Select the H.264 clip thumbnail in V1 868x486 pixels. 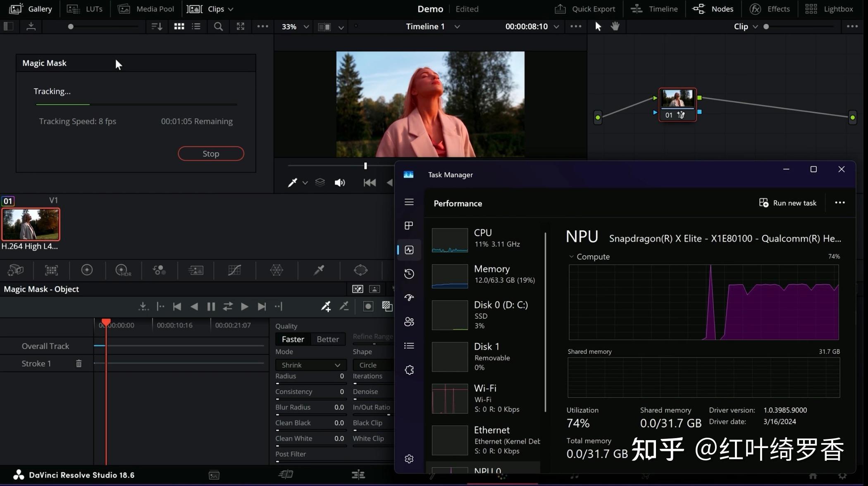pos(31,224)
